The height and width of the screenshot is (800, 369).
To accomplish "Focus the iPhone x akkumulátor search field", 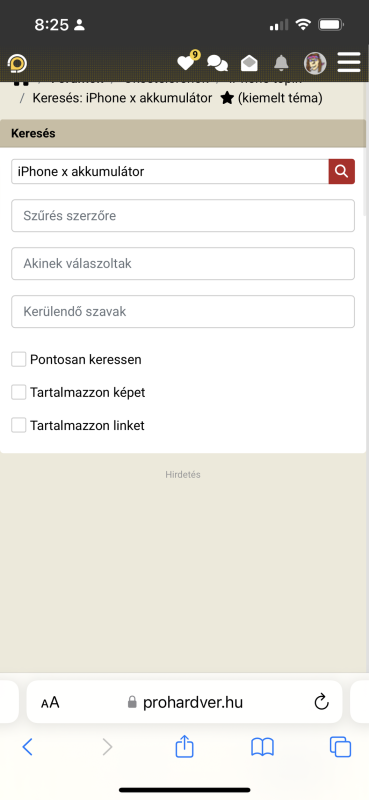I will pyautogui.click(x=170, y=171).
